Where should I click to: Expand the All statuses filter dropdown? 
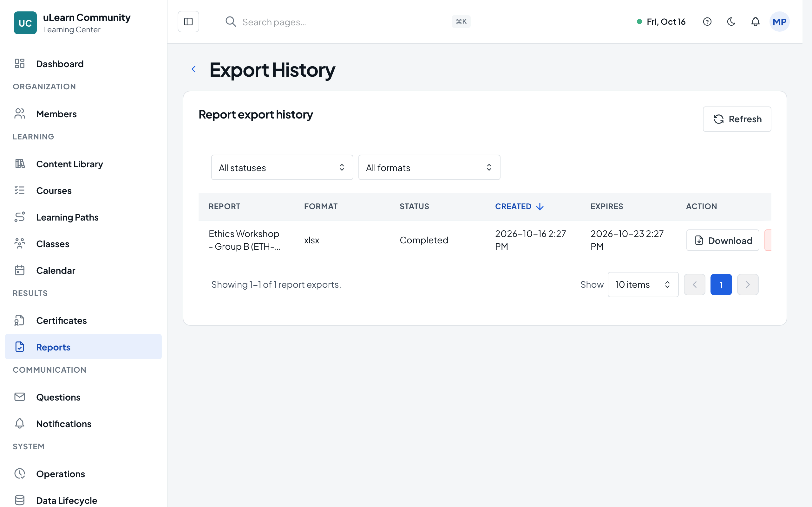[x=282, y=167]
